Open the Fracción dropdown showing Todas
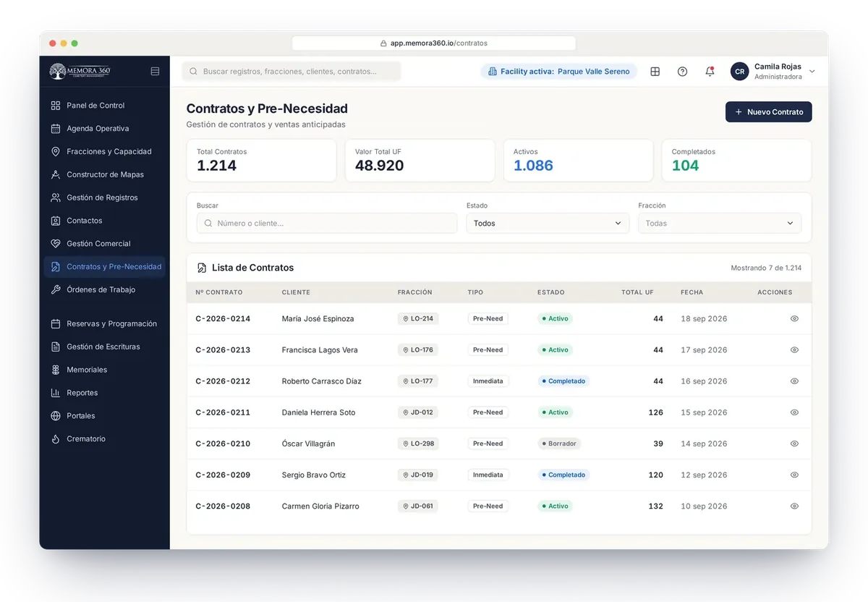The width and height of the screenshot is (868, 602). (720, 224)
